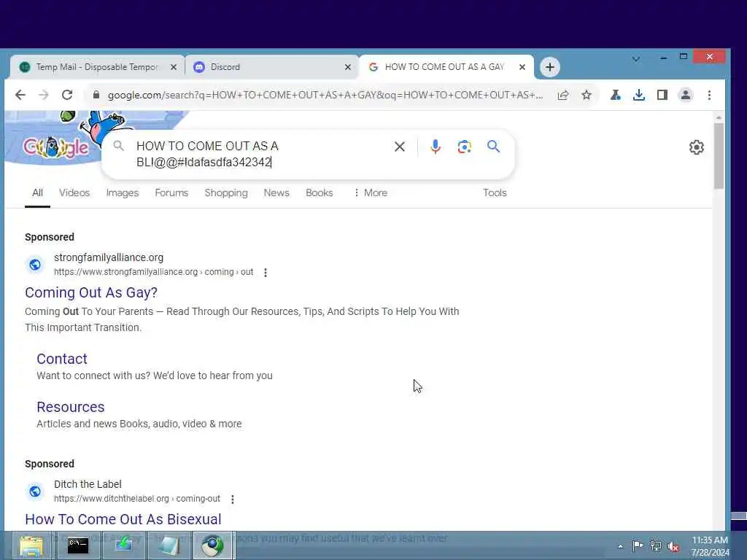Open the Chrome profile avatar
This screenshot has width=747, height=560.
[686, 95]
